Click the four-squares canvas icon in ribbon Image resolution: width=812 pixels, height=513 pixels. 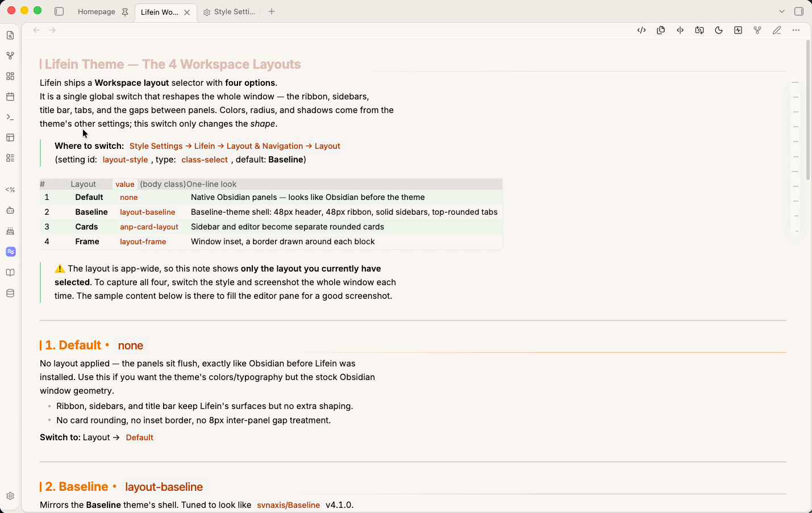coord(10,76)
